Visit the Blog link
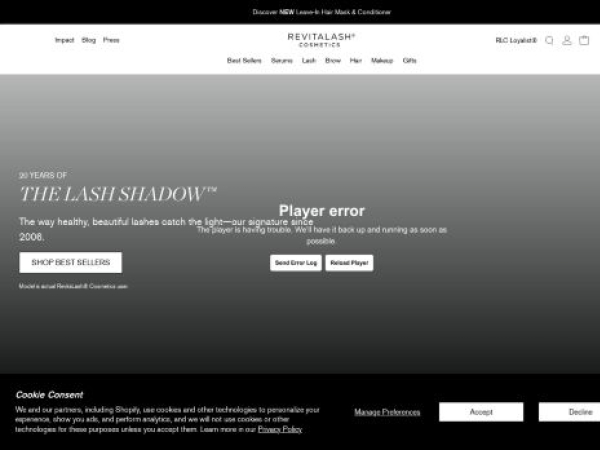 click(89, 40)
